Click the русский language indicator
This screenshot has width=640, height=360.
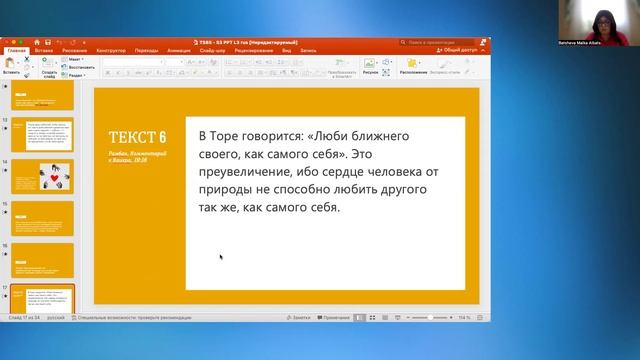56,317
